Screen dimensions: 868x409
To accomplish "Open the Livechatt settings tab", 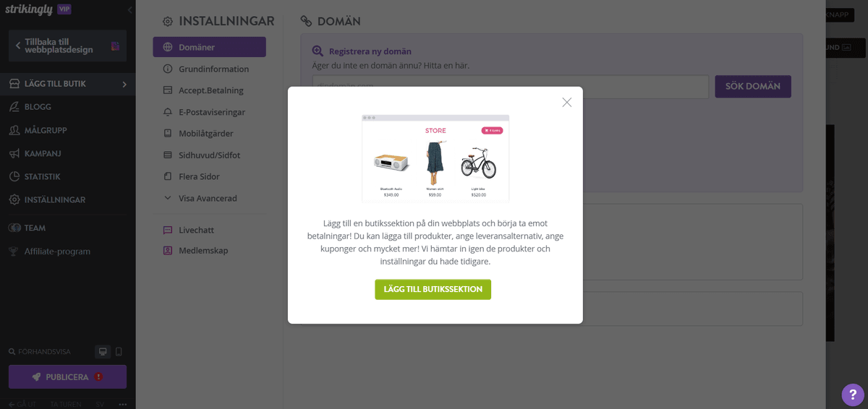I will [196, 230].
